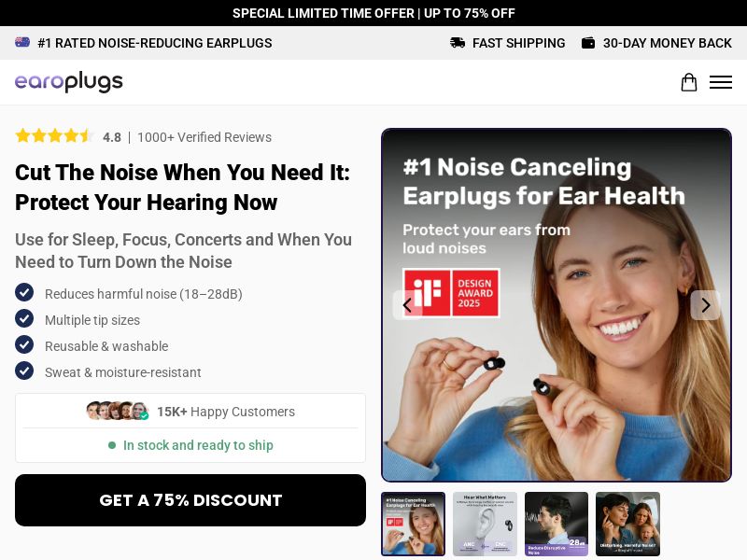Click checkmark beside Multiple tip sizes
The width and height of the screenshot is (747, 560).
[x=24, y=318]
